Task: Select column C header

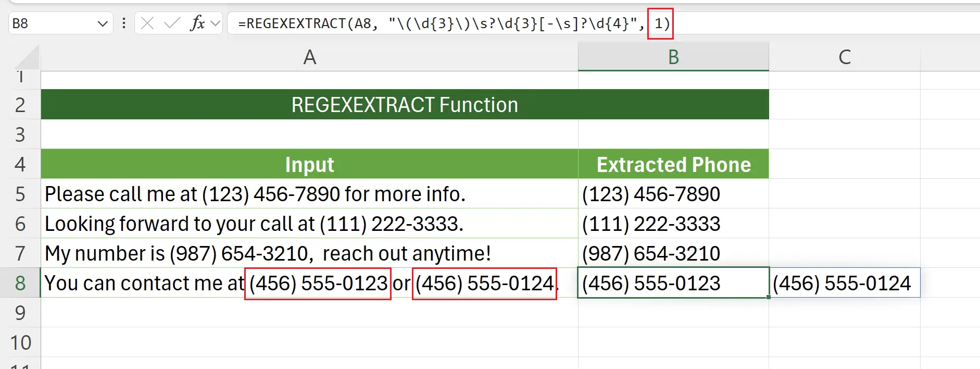Action: [x=844, y=57]
